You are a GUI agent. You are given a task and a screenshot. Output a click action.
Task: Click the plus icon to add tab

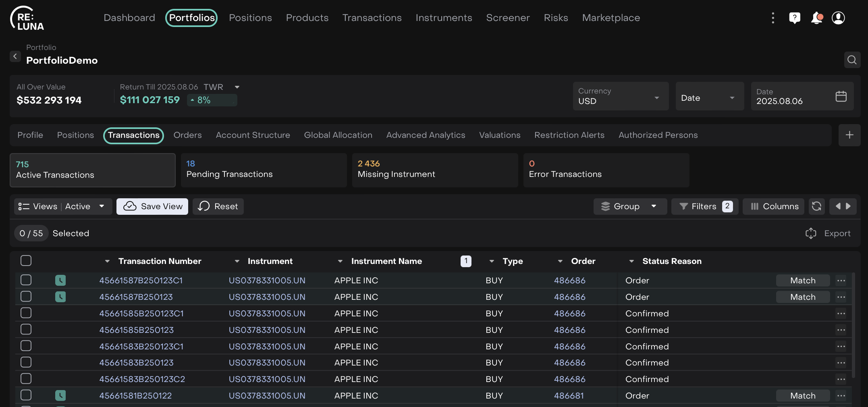pos(849,135)
